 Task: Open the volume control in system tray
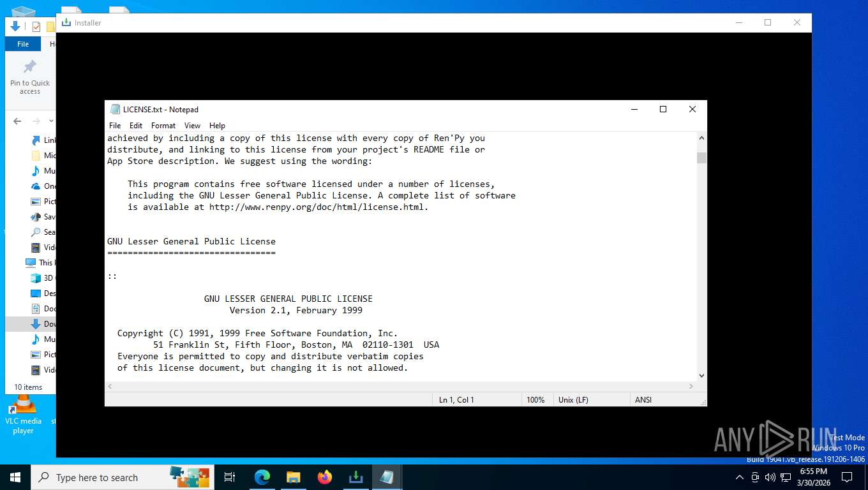[x=770, y=477]
